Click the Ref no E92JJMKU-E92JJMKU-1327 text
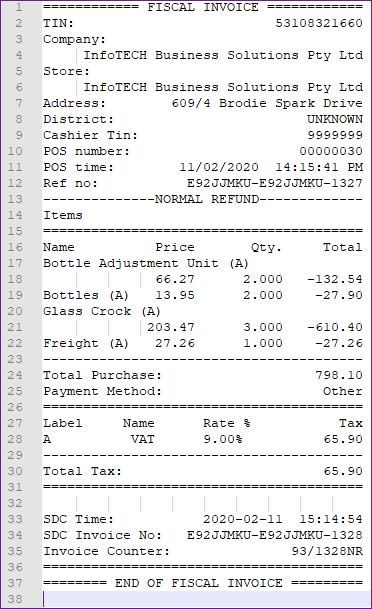The height and width of the screenshot is (609, 372). pos(275,183)
